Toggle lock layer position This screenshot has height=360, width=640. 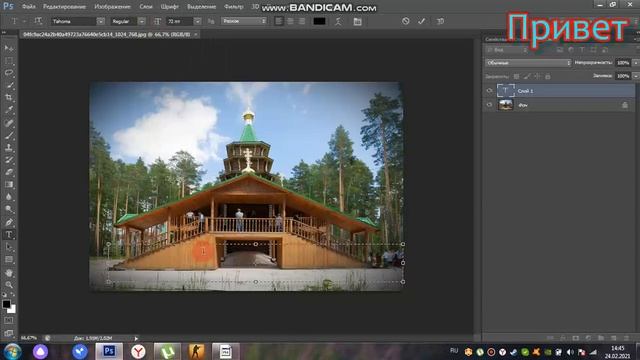click(x=537, y=76)
